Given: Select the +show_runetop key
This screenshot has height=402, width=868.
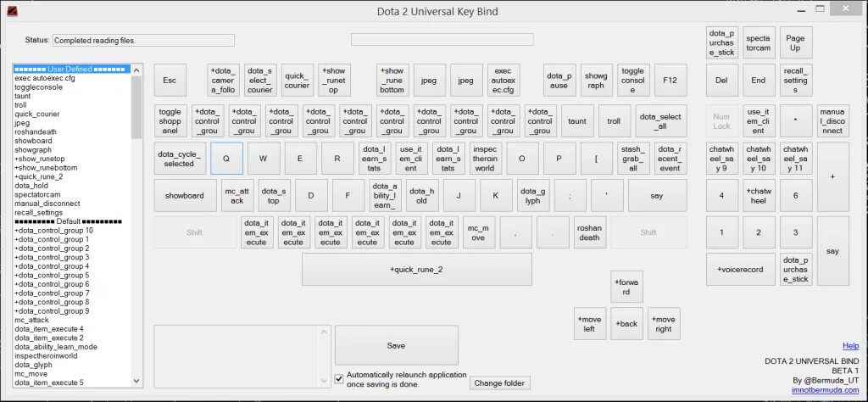Looking at the screenshot, I should (x=334, y=81).
